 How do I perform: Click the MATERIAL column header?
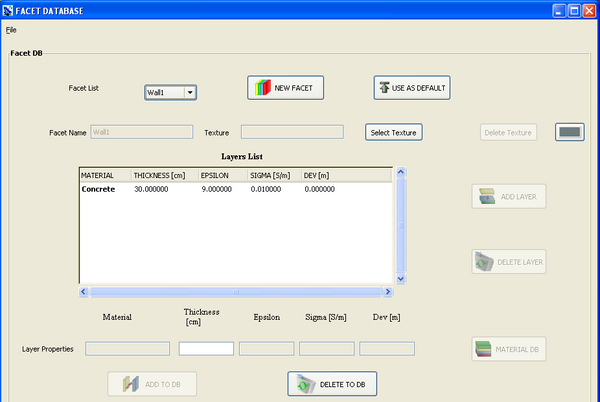[x=104, y=175]
